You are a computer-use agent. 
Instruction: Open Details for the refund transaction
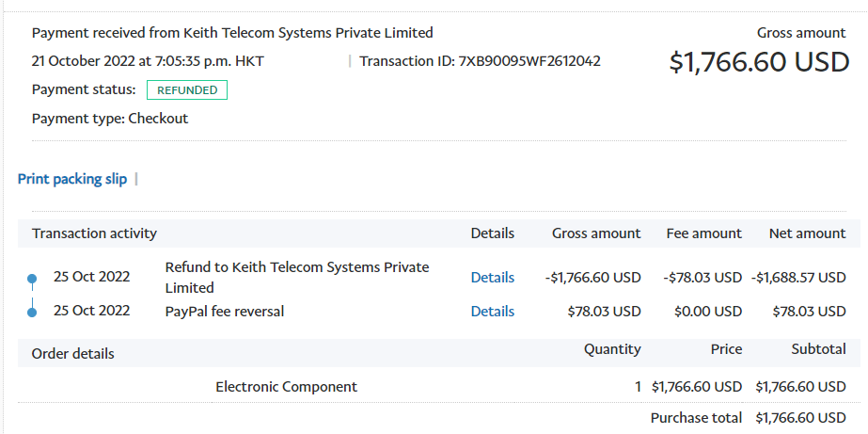coord(493,278)
